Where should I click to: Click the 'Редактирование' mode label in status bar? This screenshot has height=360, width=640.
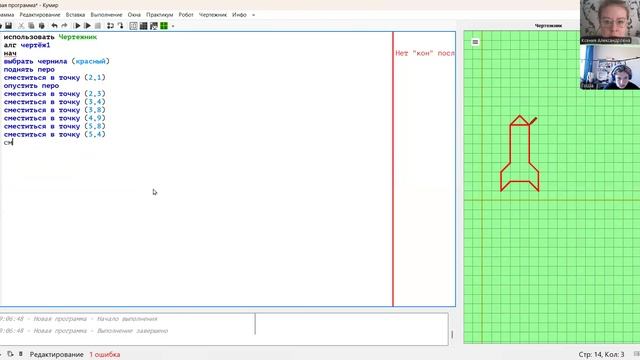click(x=56, y=354)
